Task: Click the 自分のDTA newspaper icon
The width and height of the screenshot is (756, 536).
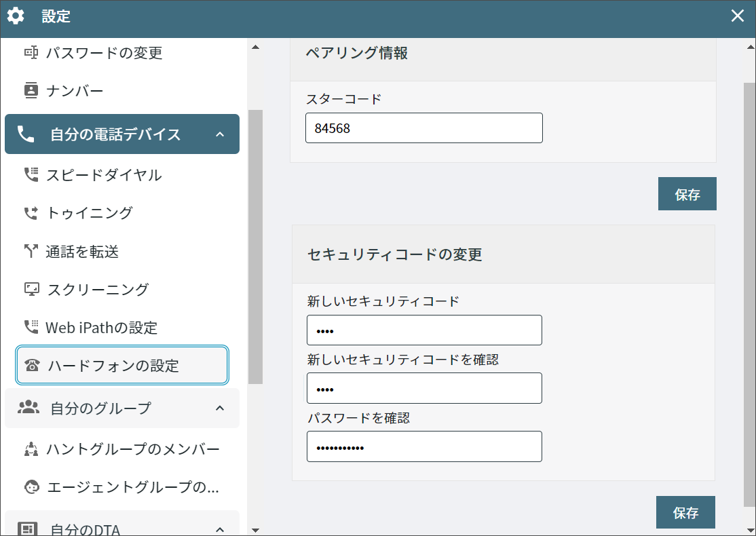Action: tap(27, 529)
